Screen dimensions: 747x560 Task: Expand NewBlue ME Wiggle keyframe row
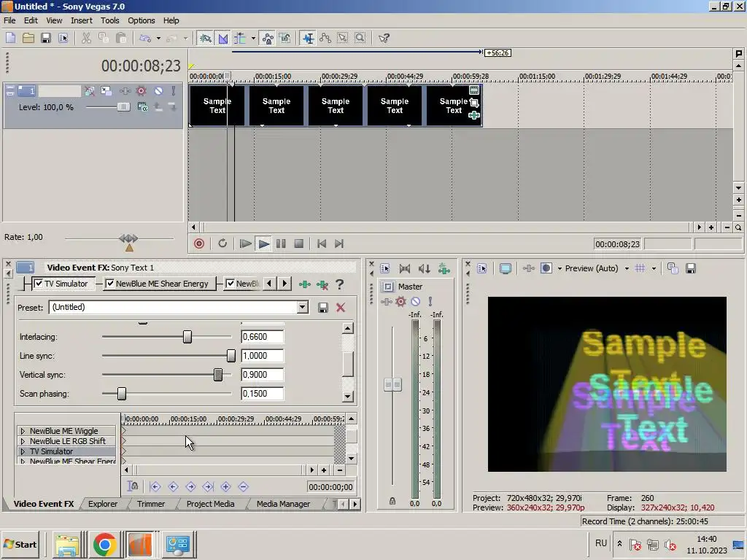(23, 431)
